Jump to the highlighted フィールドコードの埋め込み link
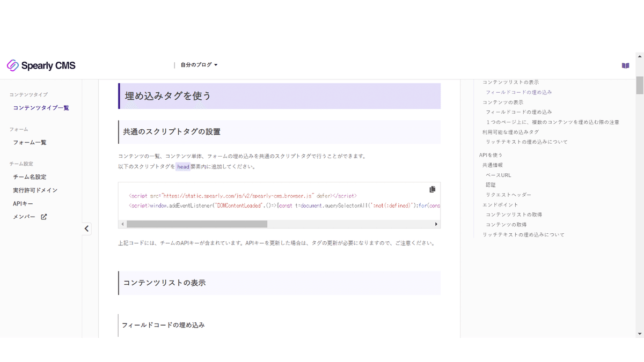The image size is (644, 362). tap(519, 92)
